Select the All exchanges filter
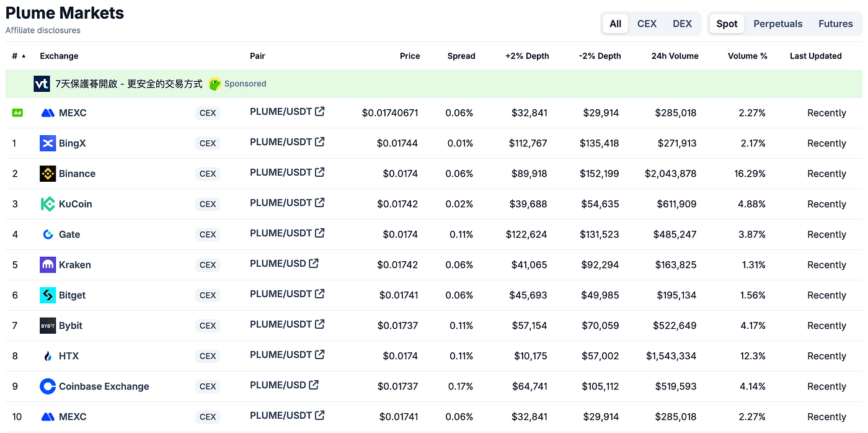 pos(615,24)
